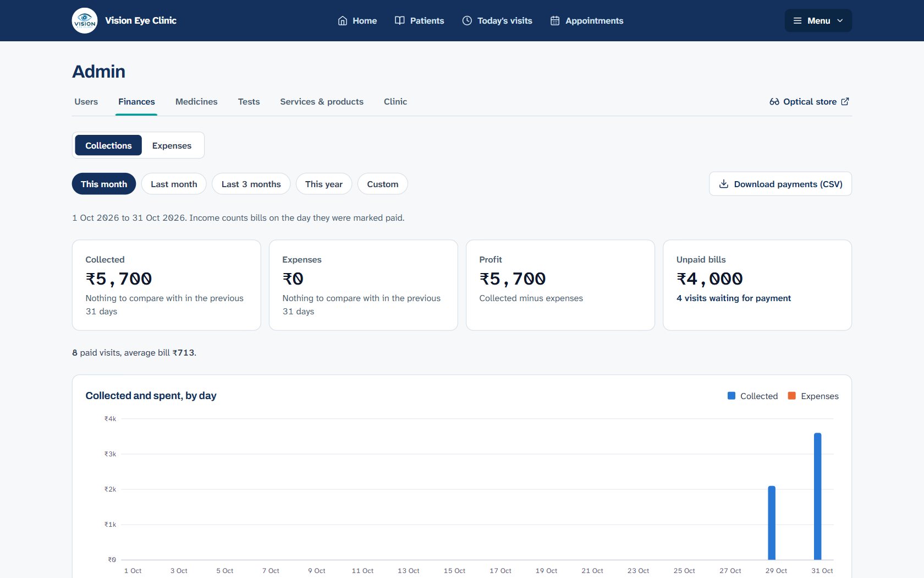Open Today's visits page
The width and height of the screenshot is (924, 578).
[497, 20]
